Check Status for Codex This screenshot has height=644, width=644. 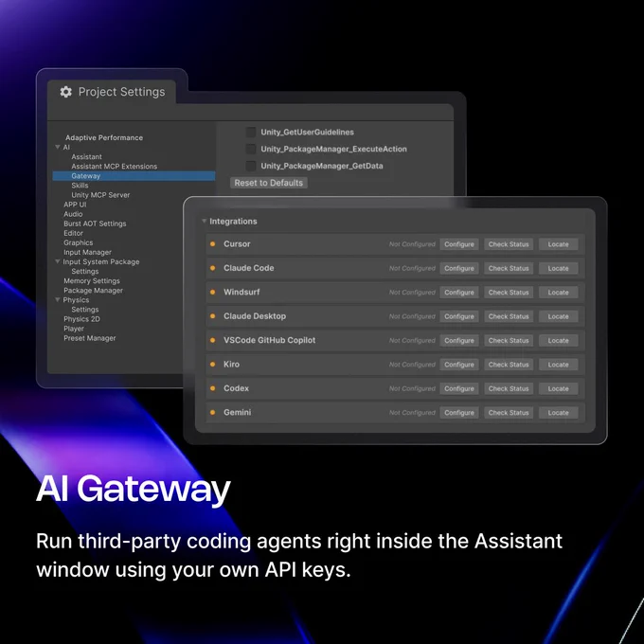[x=509, y=388]
